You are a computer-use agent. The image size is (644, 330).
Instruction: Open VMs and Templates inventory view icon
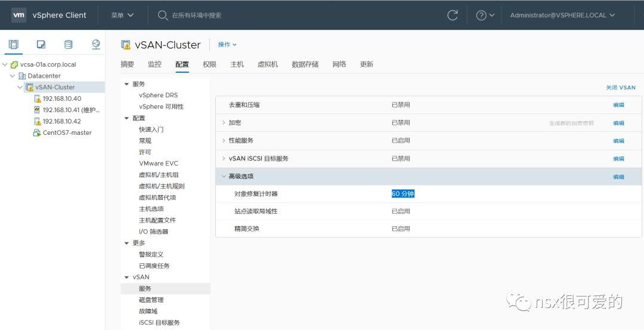(x=41, y=44)
